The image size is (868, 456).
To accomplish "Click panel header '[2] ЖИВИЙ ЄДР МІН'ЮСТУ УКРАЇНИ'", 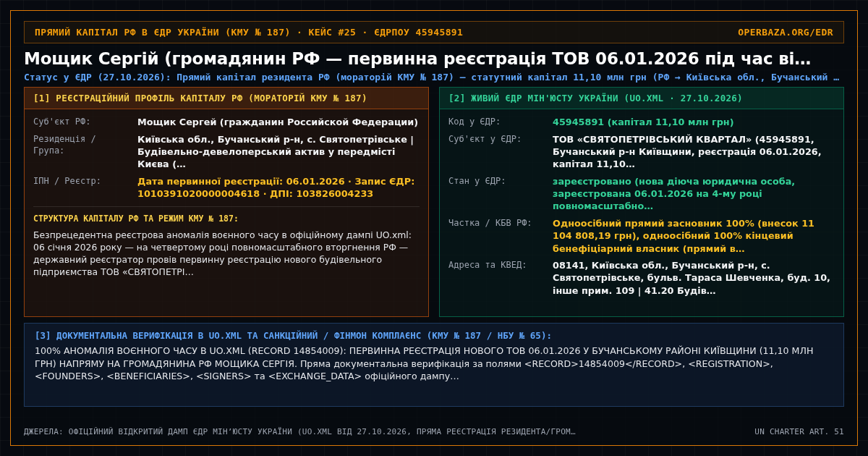I will click(595, 98).
